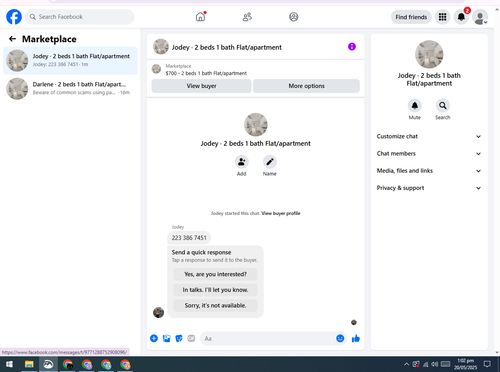500x372 pixels.
Task: Click the large listing photo in chat
Action: point(256,125)
